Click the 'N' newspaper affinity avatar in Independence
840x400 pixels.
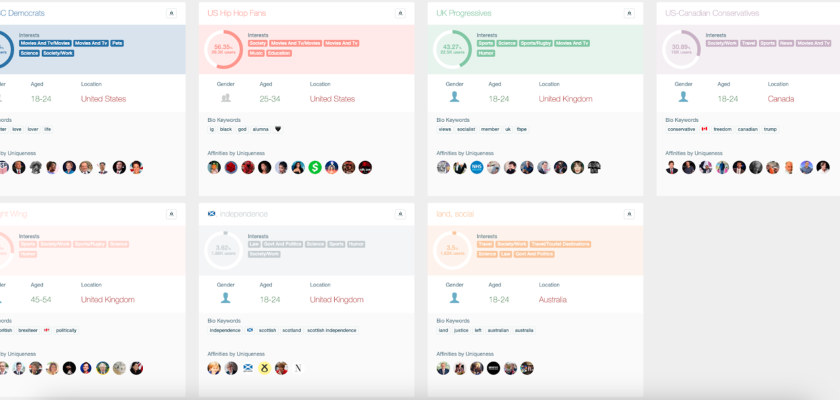[298, 368]
